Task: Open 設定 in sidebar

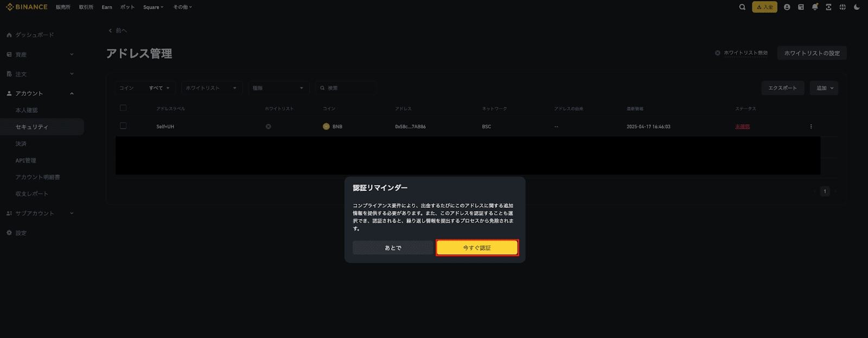Action: tap(21, 233)
